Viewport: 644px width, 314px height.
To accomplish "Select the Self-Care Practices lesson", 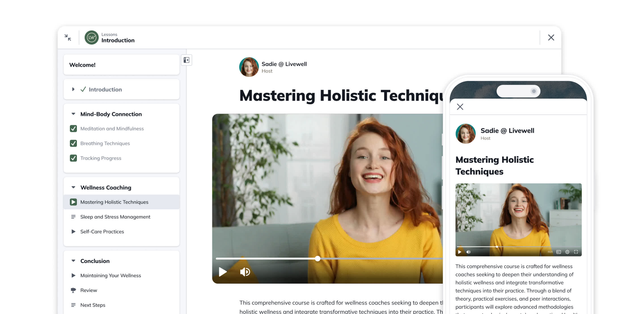I will (x=102, y=232).
